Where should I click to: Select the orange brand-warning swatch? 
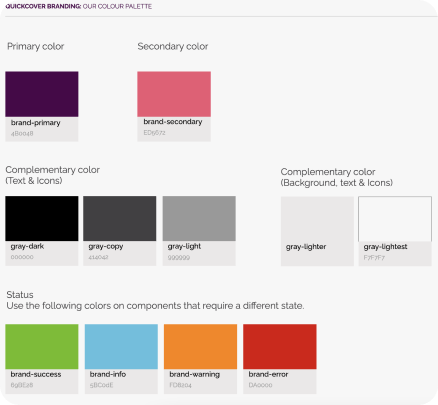(x=200, y=347)
